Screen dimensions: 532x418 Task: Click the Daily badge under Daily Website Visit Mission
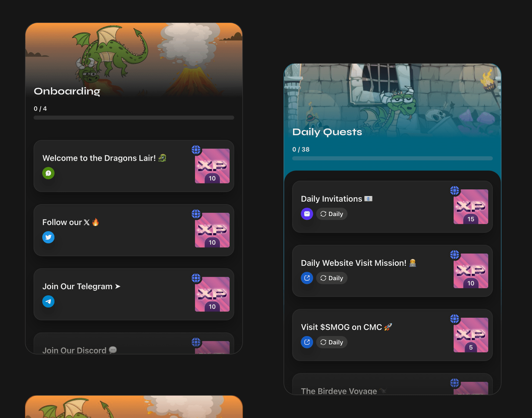(332, 278)
